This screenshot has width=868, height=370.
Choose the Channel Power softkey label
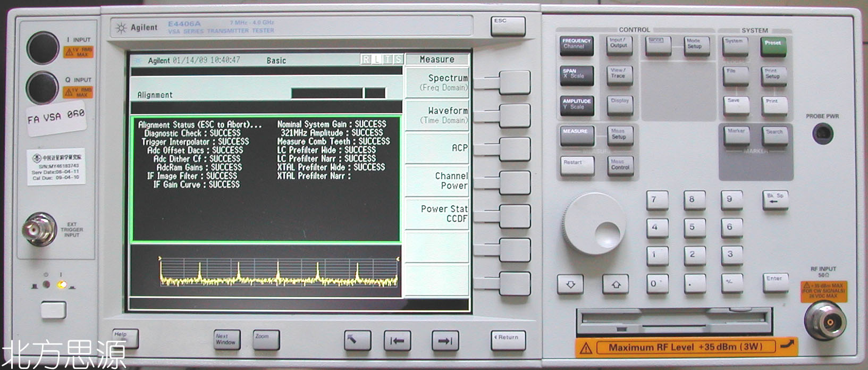coord(437,181)
